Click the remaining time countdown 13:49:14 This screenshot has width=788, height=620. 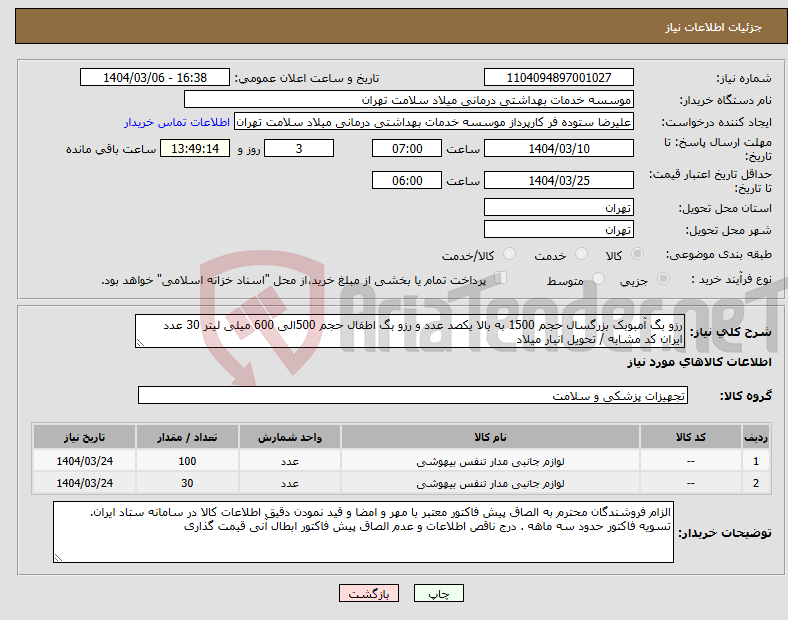(195, 148)
